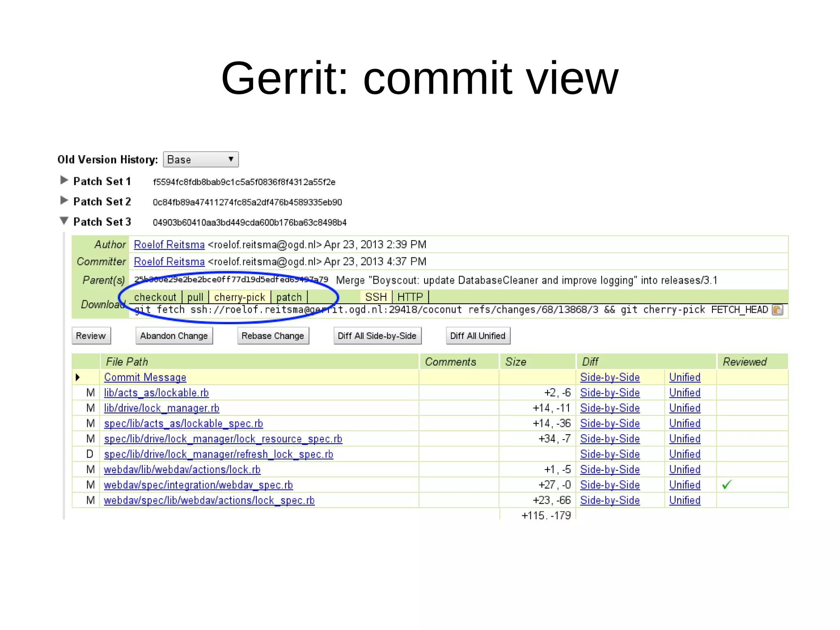Copy the git fetch command with clipboard icon

click(x=777, y=310)
